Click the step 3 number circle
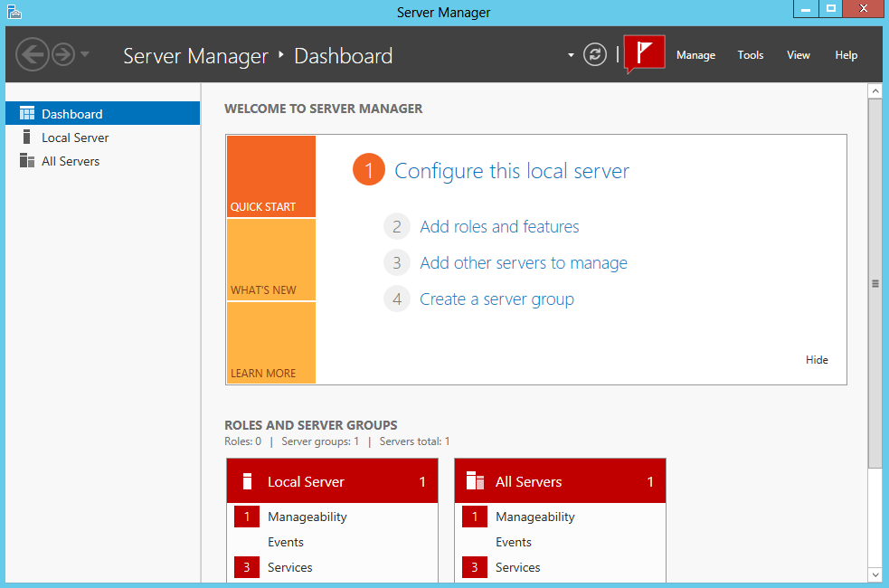 [x=397, y=263]
